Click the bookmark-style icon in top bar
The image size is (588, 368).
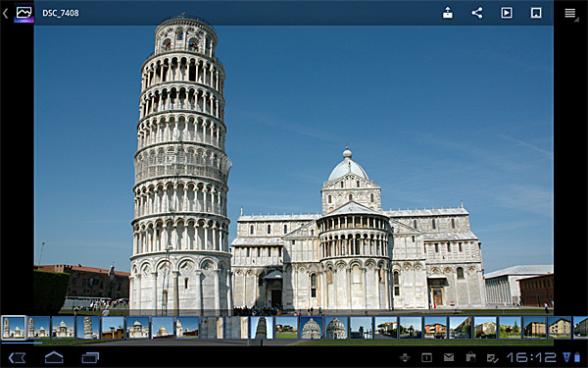(x=536, y=13)
